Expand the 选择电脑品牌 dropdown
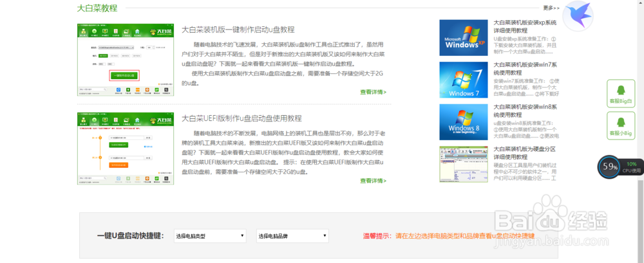Screen dimensions: 644x263 [292, 236]
